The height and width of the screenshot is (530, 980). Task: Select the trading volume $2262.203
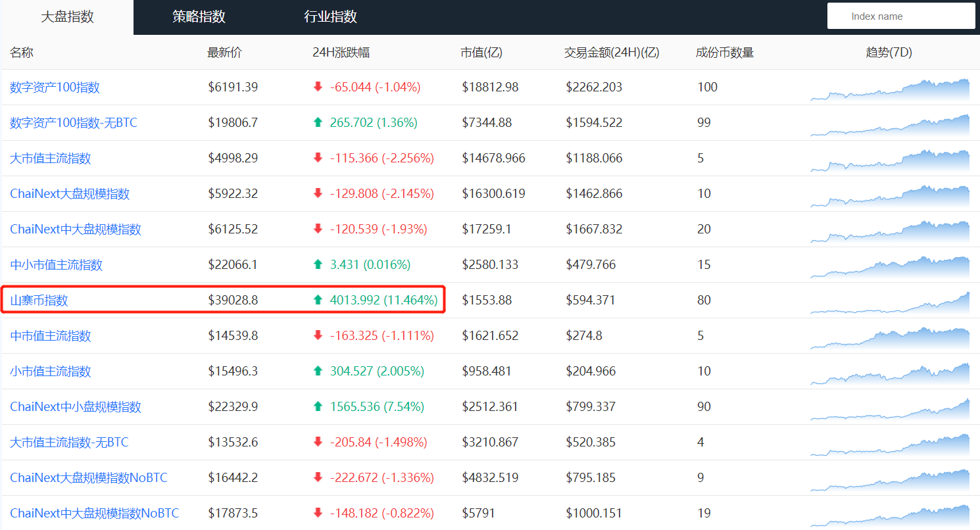point(594,87)
